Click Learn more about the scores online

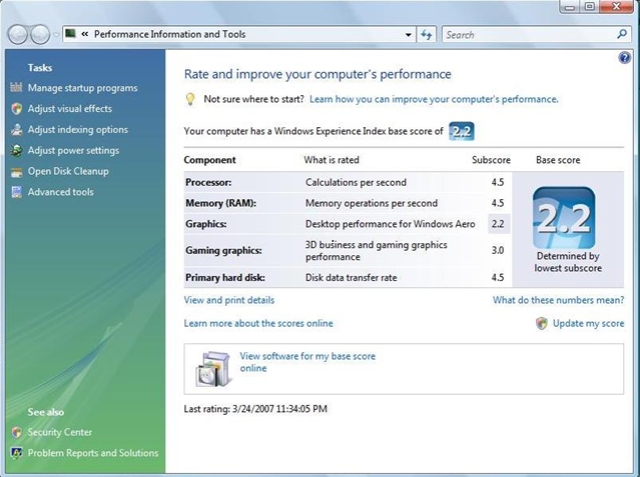pyautogui.click(x=258, y=324)
